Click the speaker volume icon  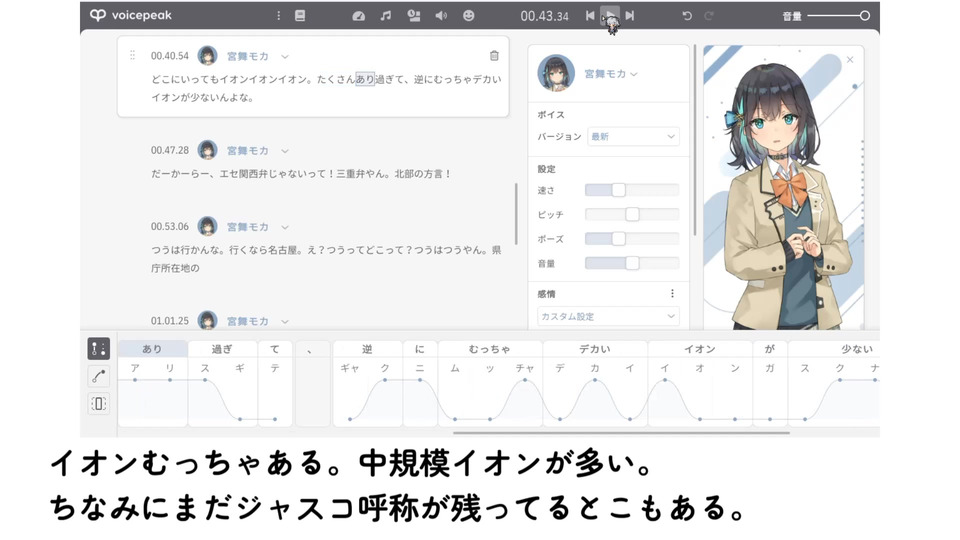[x=441, y=16]
